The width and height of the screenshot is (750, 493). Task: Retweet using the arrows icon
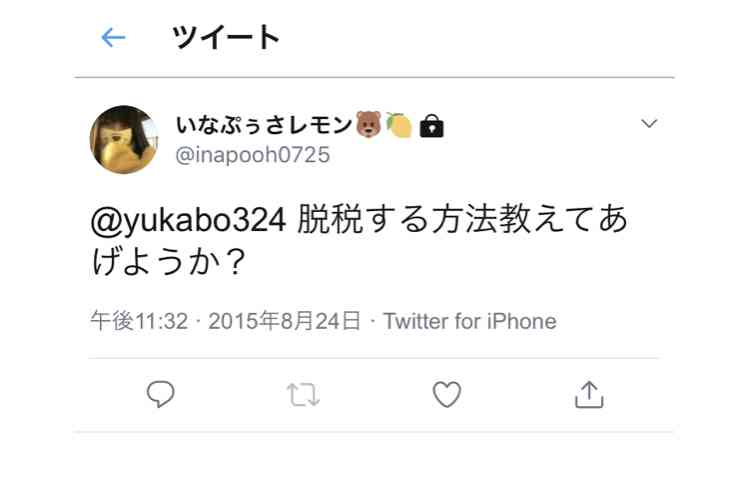tap(303, 395)
